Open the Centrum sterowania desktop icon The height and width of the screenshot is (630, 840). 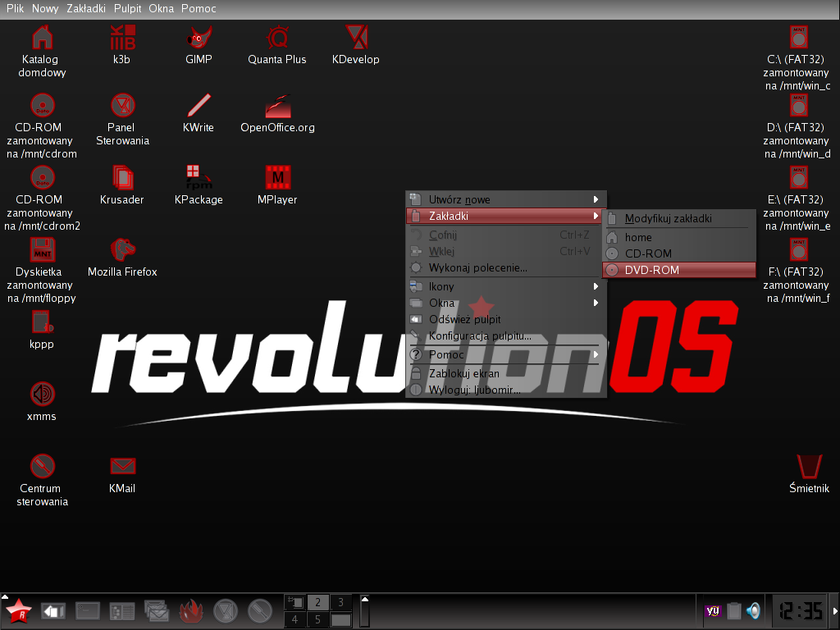tap(43, 467)
